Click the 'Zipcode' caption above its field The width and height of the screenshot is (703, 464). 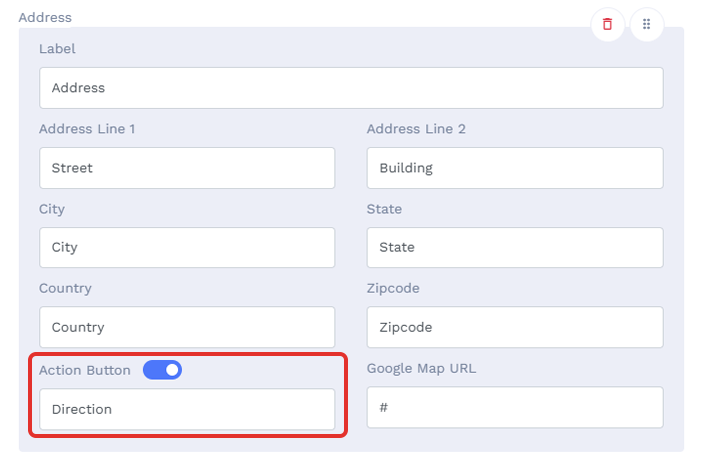393,288
